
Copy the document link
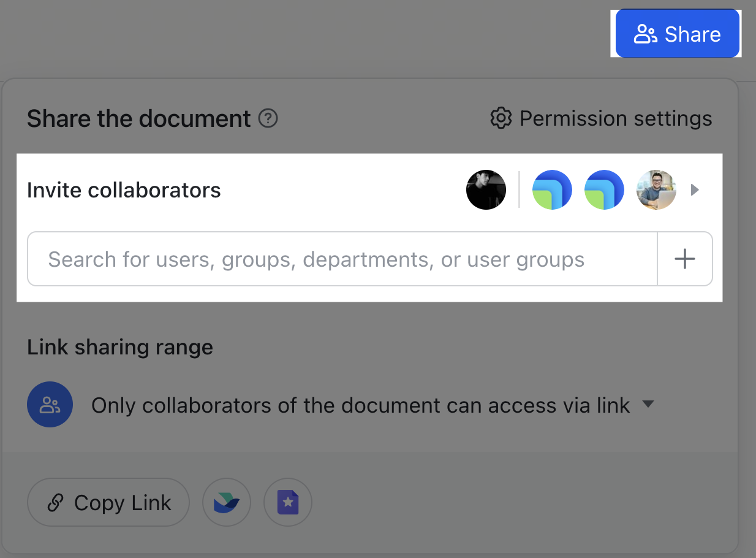(x=108, y=502)
